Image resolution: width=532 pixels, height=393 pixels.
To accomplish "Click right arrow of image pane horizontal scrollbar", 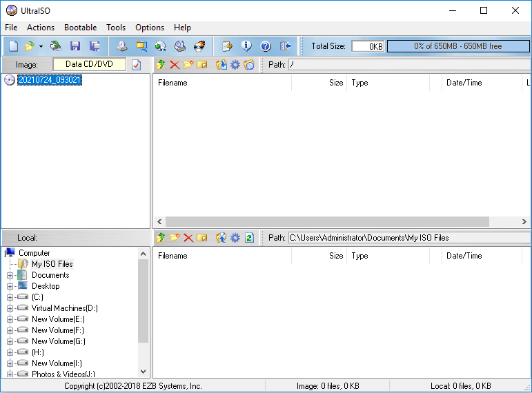I will coord(524,221).
